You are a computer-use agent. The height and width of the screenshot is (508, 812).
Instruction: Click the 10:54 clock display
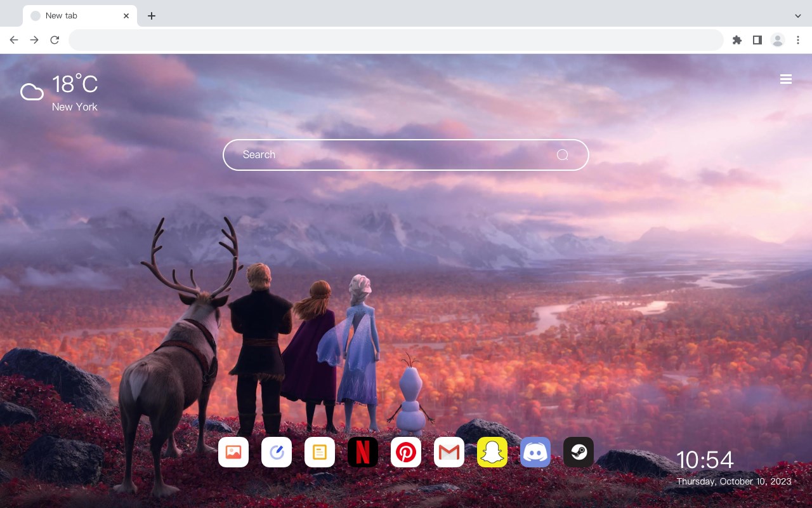pos(705,460)
